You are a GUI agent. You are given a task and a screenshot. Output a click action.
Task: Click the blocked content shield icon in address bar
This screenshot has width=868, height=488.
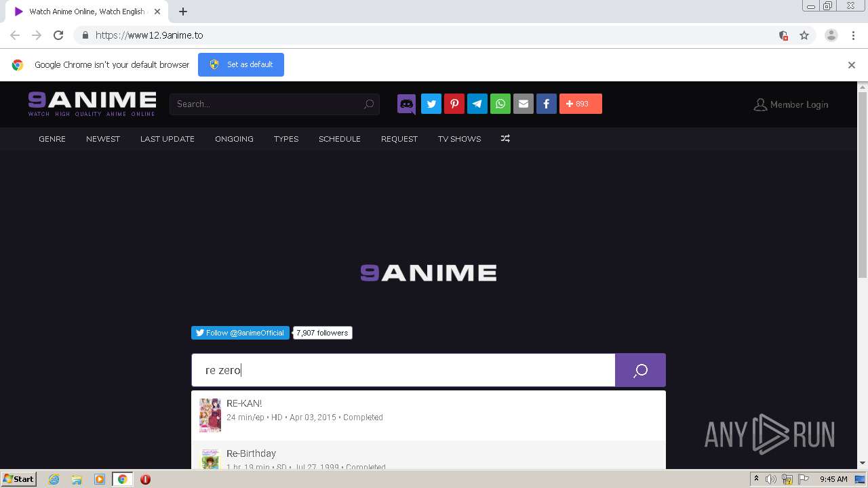coord(783,35)
